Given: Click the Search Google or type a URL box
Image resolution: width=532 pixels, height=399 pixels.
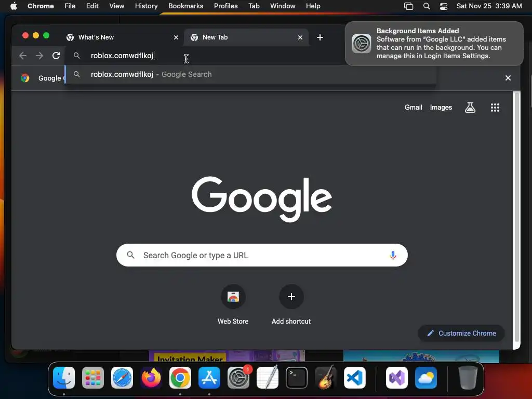Looking at the screenshot, I should tap(262, 255).
